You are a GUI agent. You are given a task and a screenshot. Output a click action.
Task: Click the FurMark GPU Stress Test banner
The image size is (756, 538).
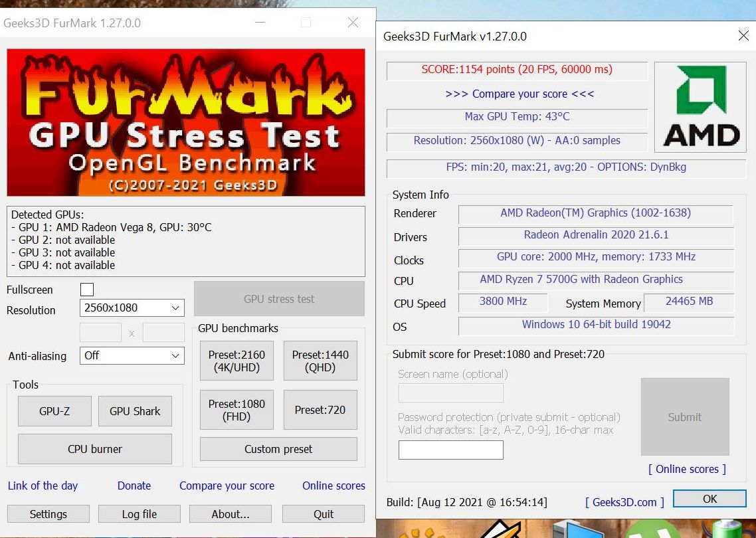(x=186, y=122)
